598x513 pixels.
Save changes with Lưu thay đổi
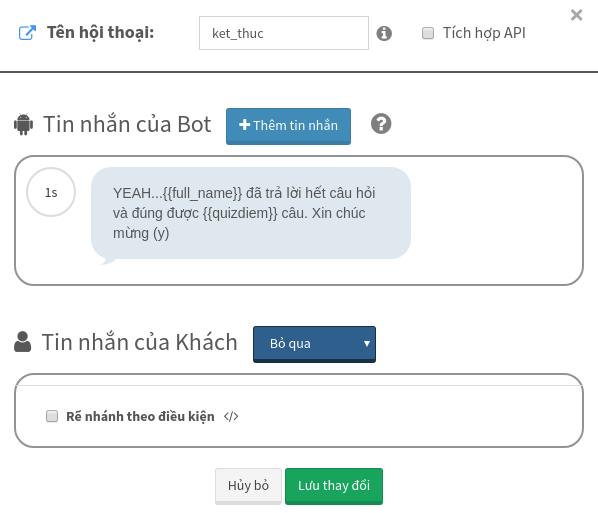[334, 486]
